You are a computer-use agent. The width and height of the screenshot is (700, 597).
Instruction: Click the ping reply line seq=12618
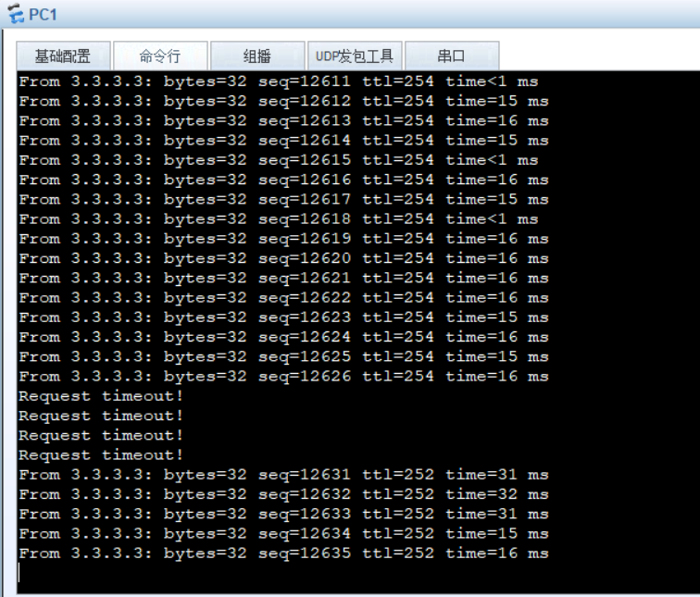click(x=279, y=219)
